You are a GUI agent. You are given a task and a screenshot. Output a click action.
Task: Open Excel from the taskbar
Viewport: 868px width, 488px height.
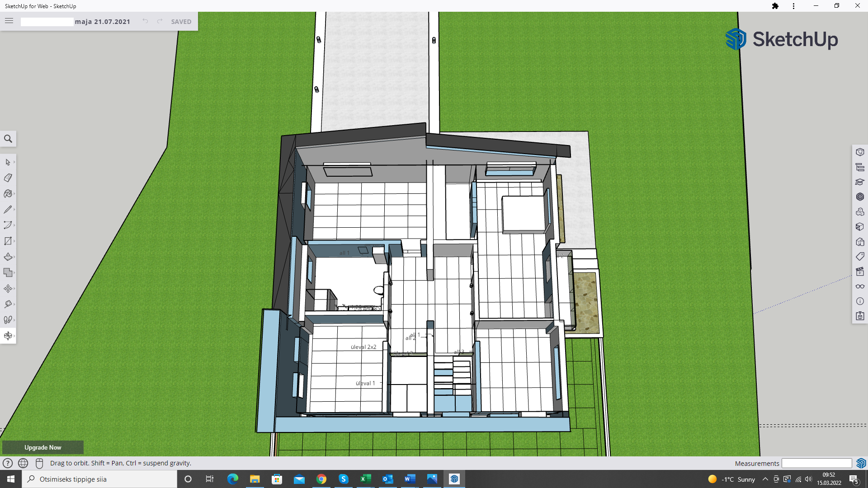(x=366, y=479)
